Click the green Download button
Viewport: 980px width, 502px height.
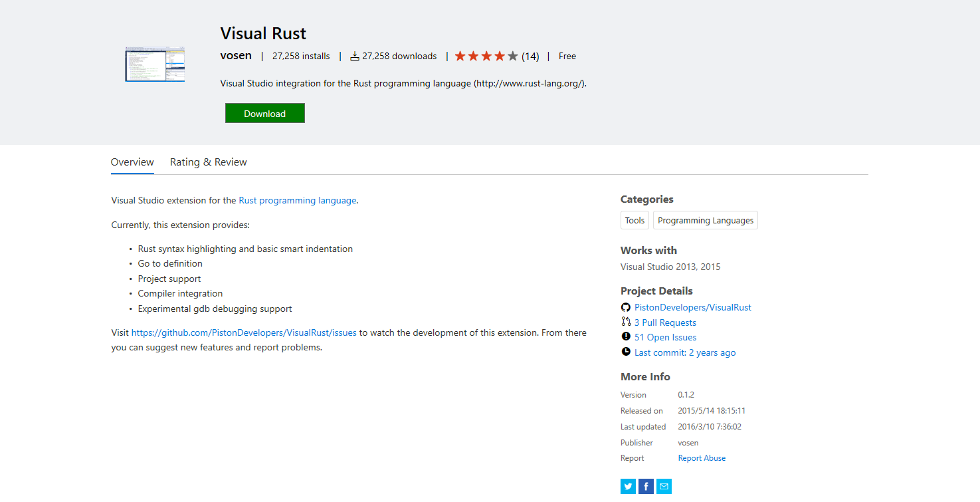tap(265, 113)
